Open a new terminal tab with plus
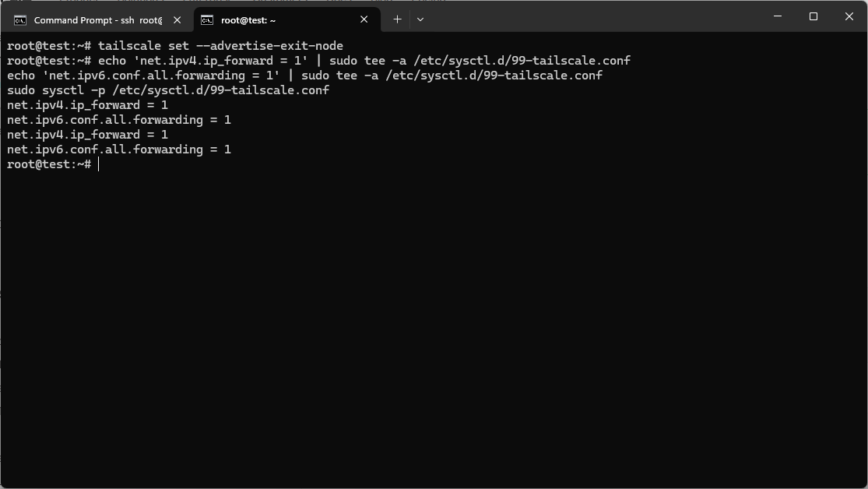This screenshot has width=868, height=489. [397, 19]
